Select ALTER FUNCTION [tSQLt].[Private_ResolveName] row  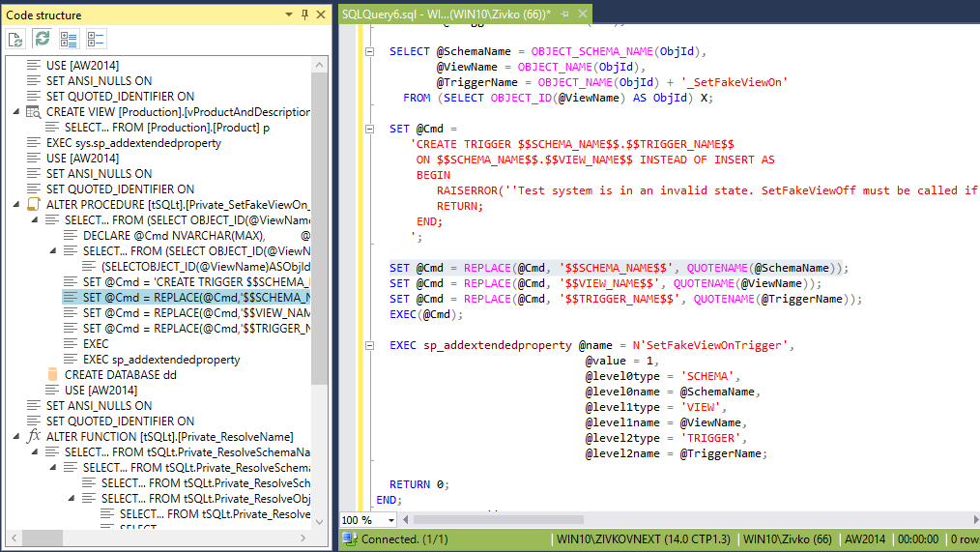pos(169,436)
